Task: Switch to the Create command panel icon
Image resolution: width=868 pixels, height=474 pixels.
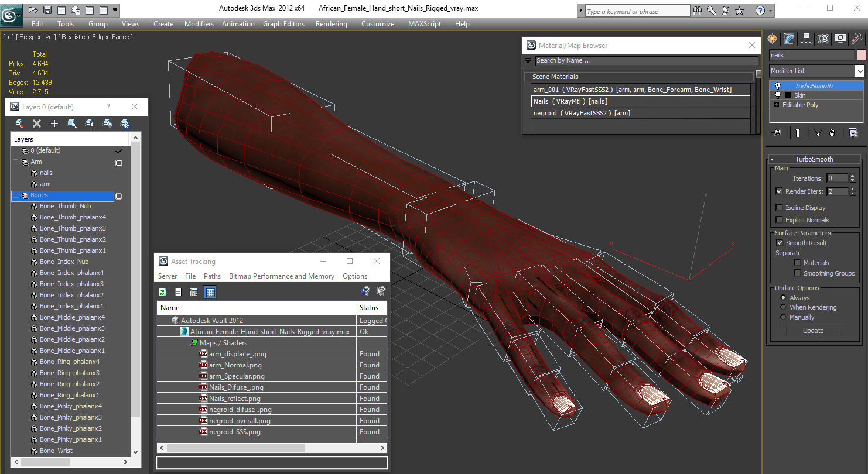Action: coord(773,39)
